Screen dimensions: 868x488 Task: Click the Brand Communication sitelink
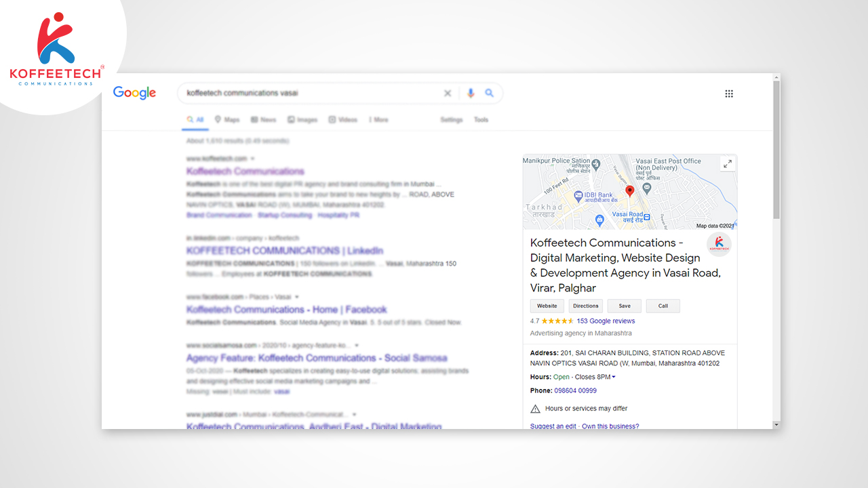219,215
